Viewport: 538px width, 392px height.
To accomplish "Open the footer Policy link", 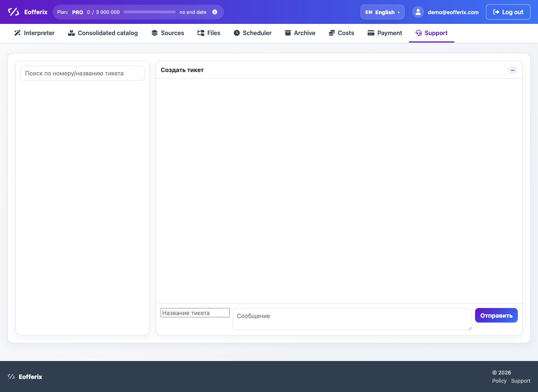I will click(x=499, y=381).
